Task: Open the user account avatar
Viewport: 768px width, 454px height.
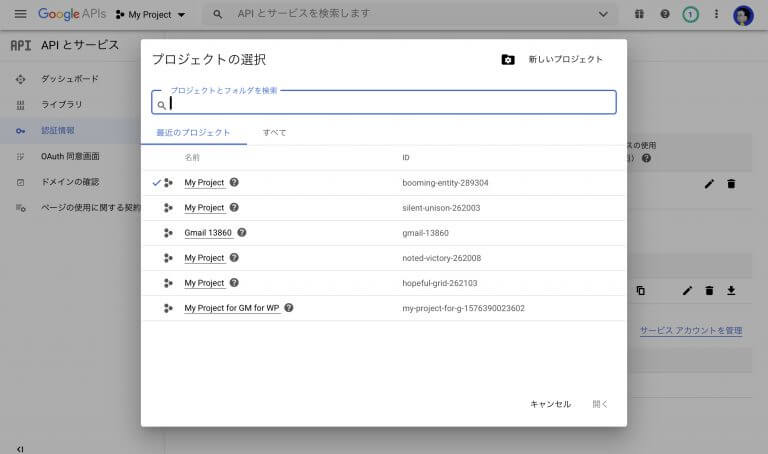Action: (743, 15)
